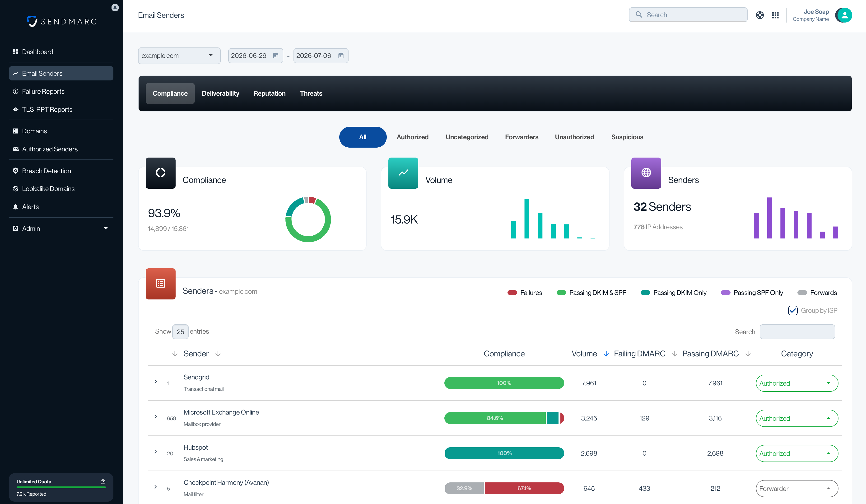Click the compliance donut chart
Image resolution: width=866 pixels, height=504 pixels.
pyautogui.click(x=308, y=219)
